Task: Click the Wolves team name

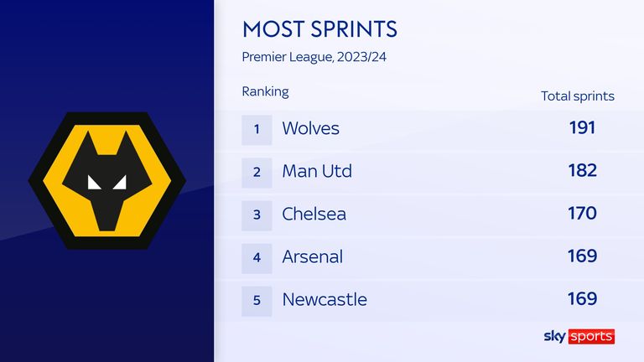Action: click(x=311, y=128)
